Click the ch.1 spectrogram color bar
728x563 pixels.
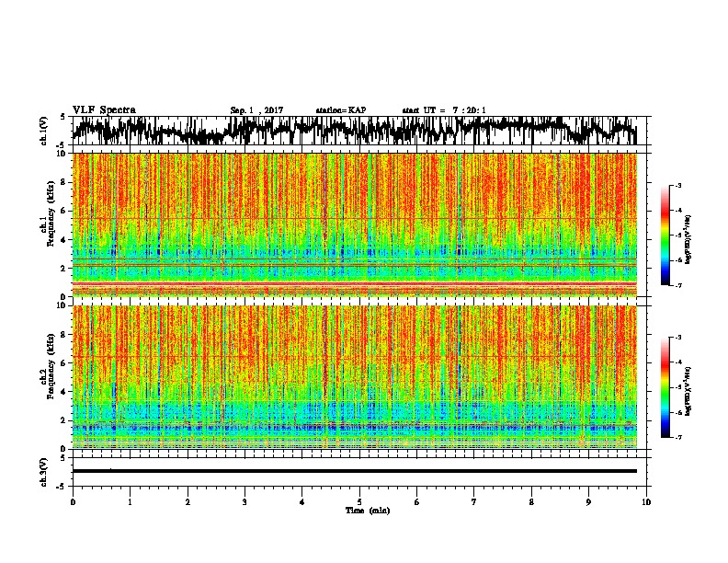(x=665, y=236)
